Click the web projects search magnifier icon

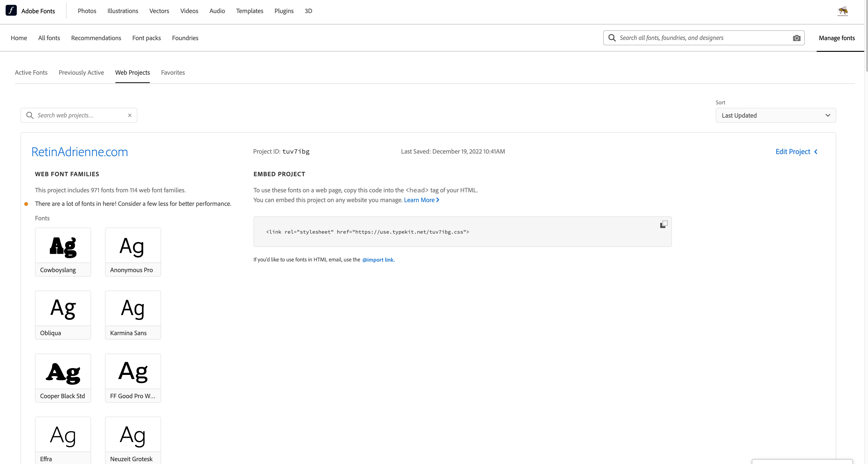click(30, 115)
